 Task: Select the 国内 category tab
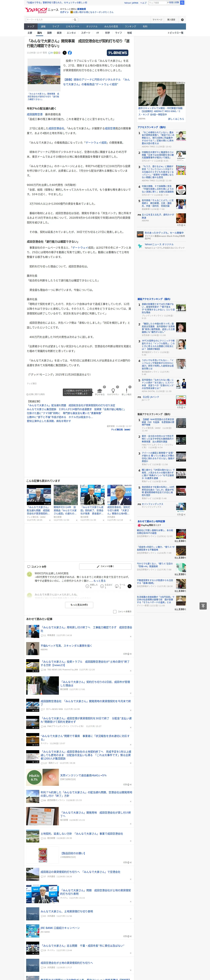click(40, 33)
